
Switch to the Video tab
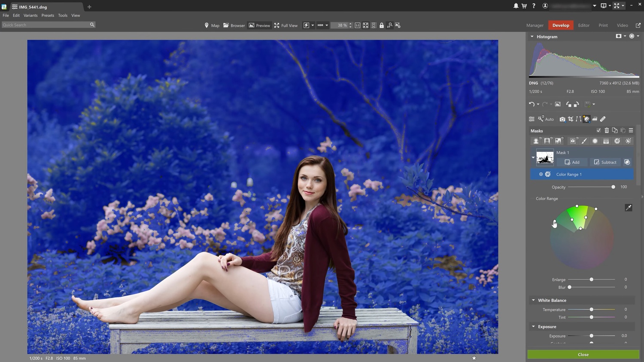[622, 25]
